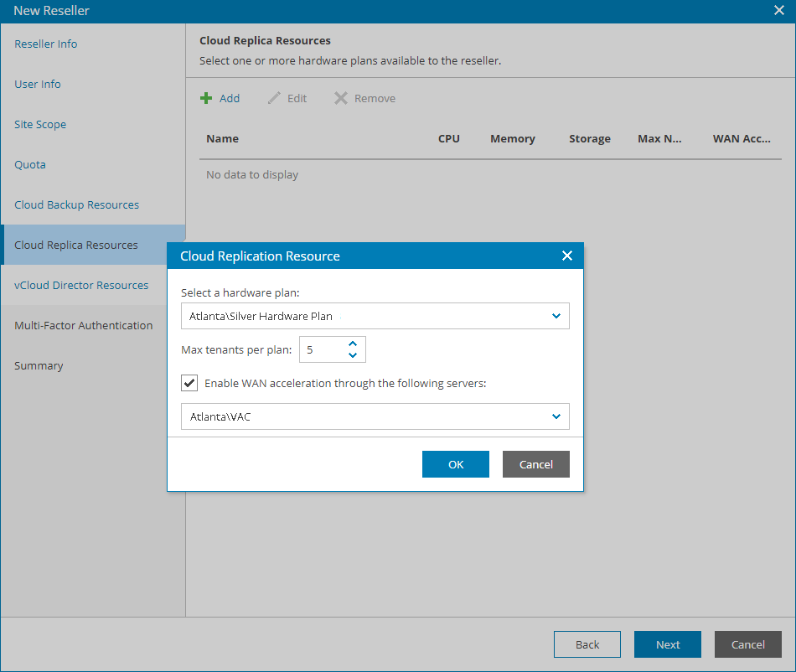Open the Quota step

click(x=30, y=164)
